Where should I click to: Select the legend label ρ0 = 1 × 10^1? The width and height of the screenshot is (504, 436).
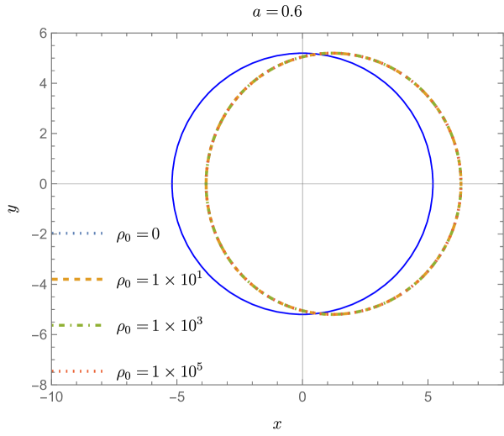(x=159, y=280)
